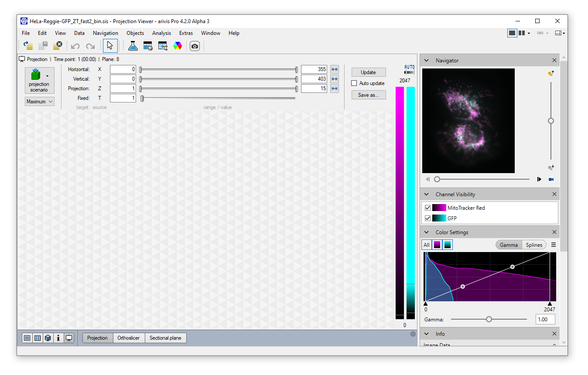Open the snapshot camera tool
The image size is (588, 375).
click(195, 45)
